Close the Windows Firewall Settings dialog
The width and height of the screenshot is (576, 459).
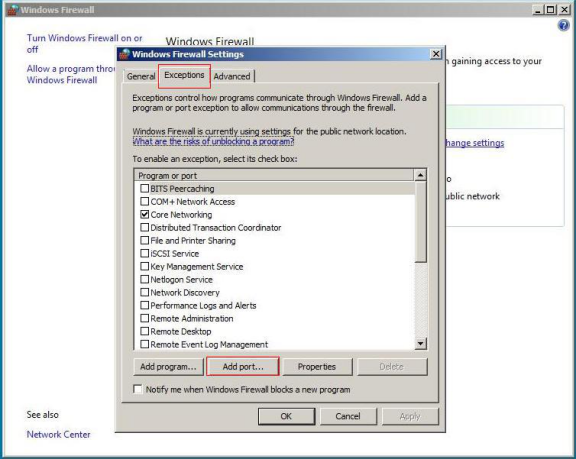tap(436, 54)
